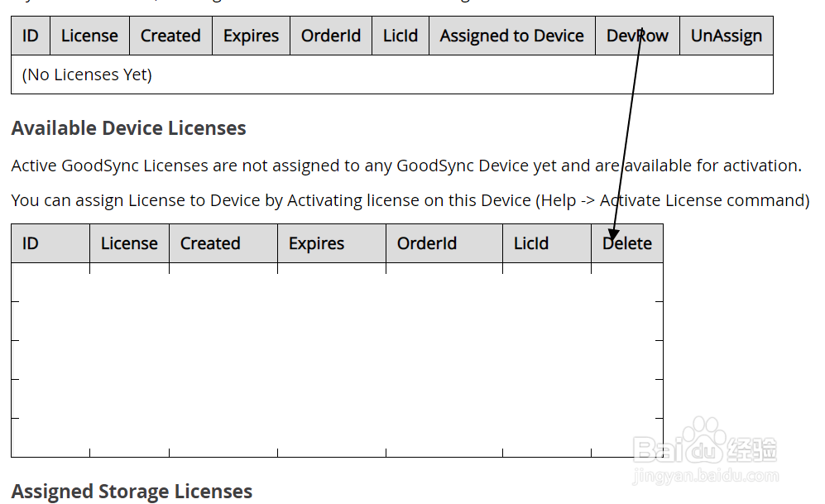Click the License header in the available licenses table
Screen dimensions: 825x504
[x=129, y=243]
